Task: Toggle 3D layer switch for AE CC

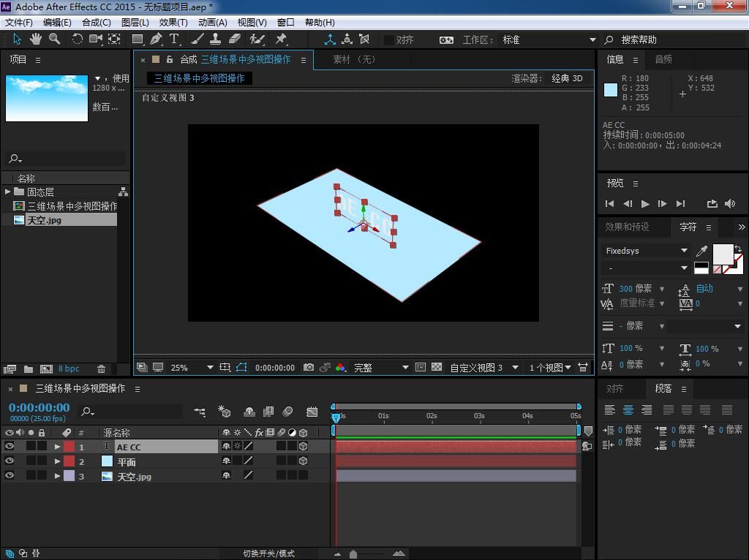Action: (303, 447)
